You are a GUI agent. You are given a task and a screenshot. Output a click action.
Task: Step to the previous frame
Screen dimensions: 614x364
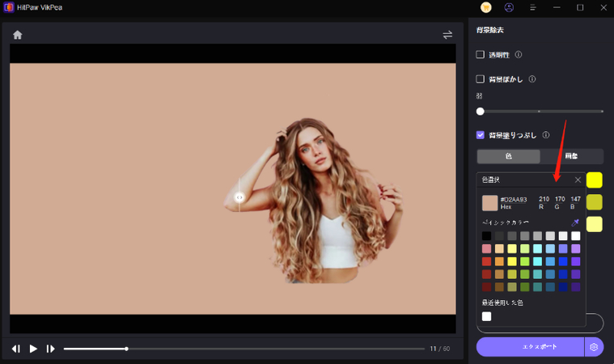(x=16, y=349)
